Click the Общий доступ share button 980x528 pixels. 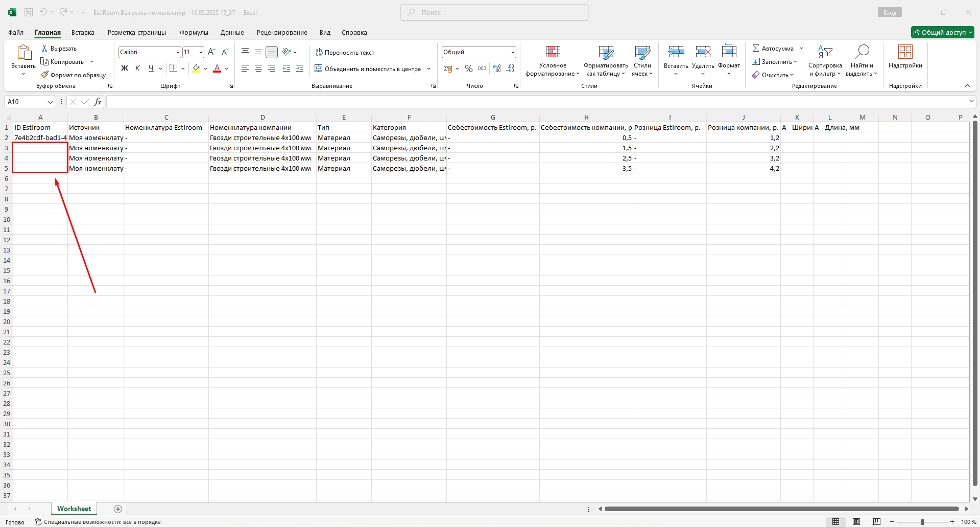click(942, 33)
